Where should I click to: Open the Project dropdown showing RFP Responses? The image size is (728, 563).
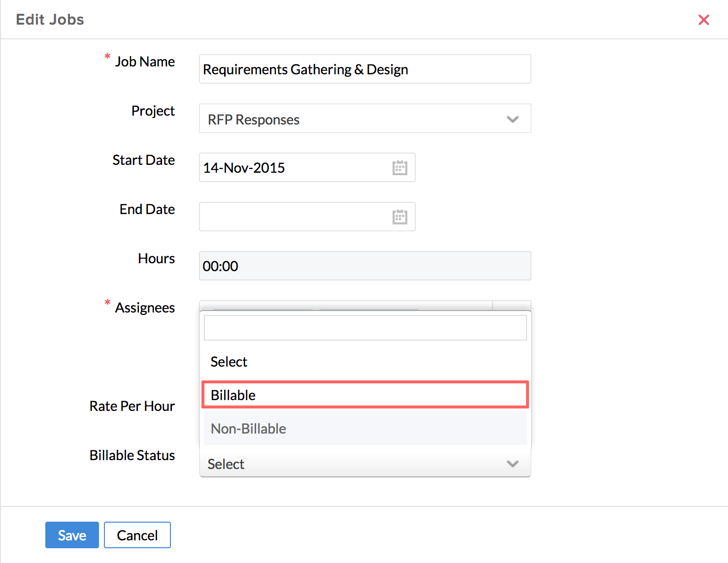tap(355, 119)
